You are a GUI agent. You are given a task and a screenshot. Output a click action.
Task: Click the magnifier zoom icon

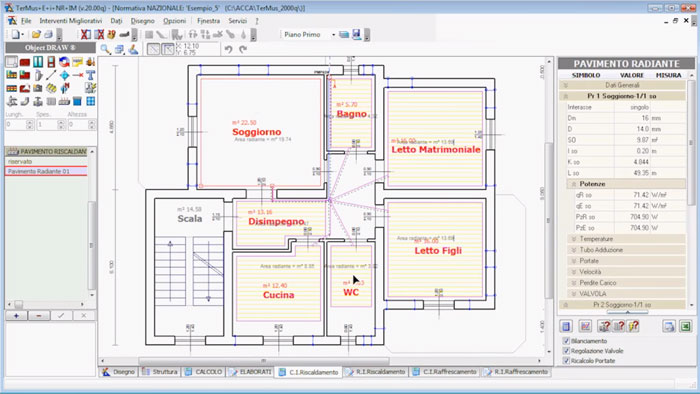(x=105, y=49)
